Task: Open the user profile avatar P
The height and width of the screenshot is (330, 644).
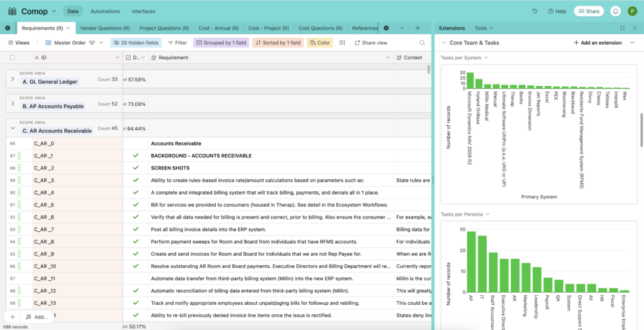Action: 632,11
